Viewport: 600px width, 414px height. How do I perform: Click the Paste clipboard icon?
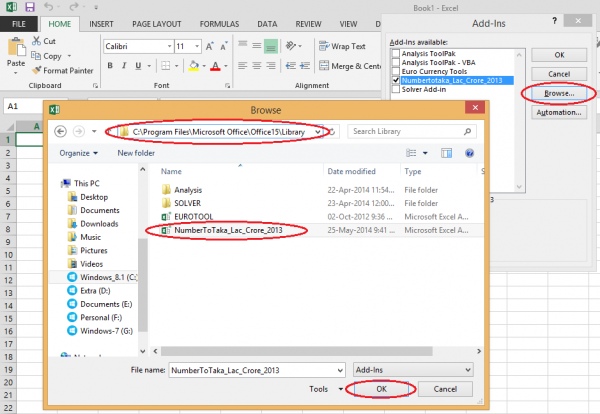pos(16,47)
